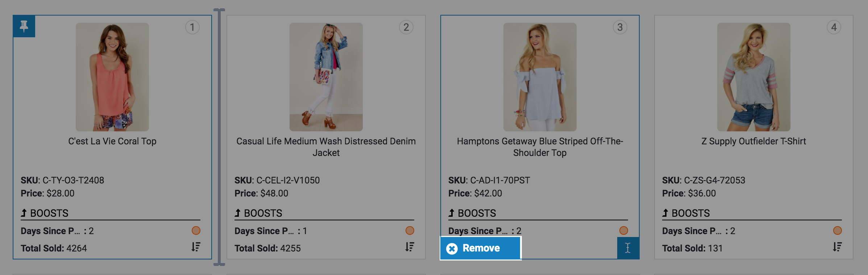Image resolution: width=868 pixels, height=275 pixels.
Task: Select the position number 1 badge
Action: [x=192, y=27]
